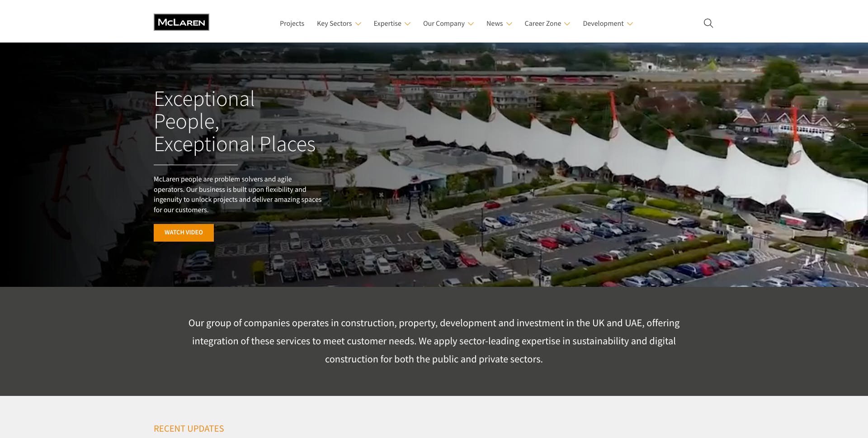Image resolution: width=868 pixels, height=438 pixels.
Task: Select the Key Sectors menu item
Action: 335,23
